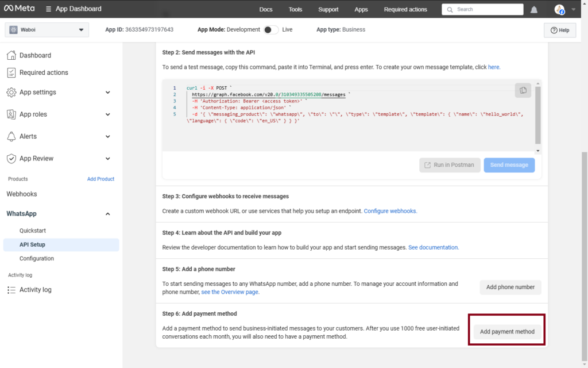Click the 'here' message template link
The width and height of the screenshot is (588, 368).
(493, 67)
